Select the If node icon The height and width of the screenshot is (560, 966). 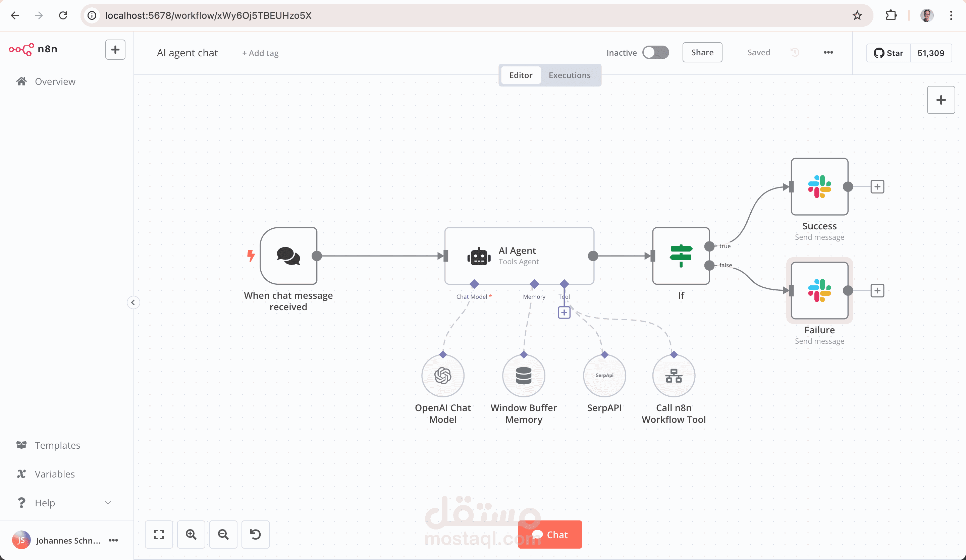click(681, 256)
